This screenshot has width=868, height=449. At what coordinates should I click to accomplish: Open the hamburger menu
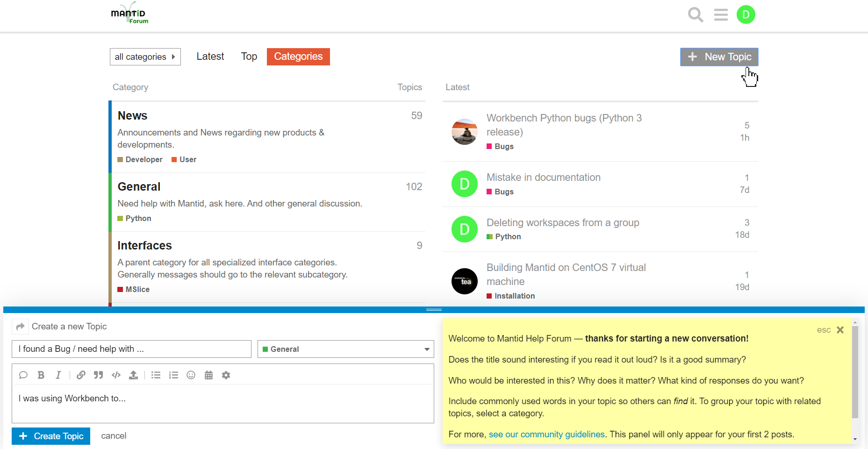pos(721,14)
